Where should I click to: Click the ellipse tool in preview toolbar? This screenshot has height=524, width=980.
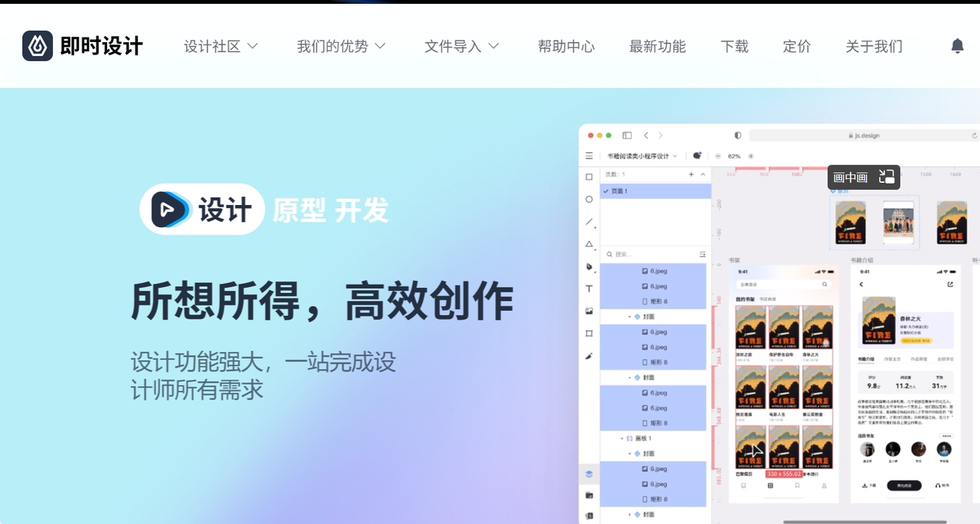[x=589, y=199]
